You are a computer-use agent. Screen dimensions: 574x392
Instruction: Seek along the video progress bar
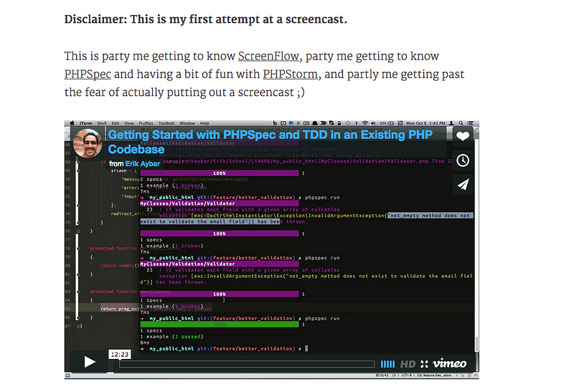point(247,364)
